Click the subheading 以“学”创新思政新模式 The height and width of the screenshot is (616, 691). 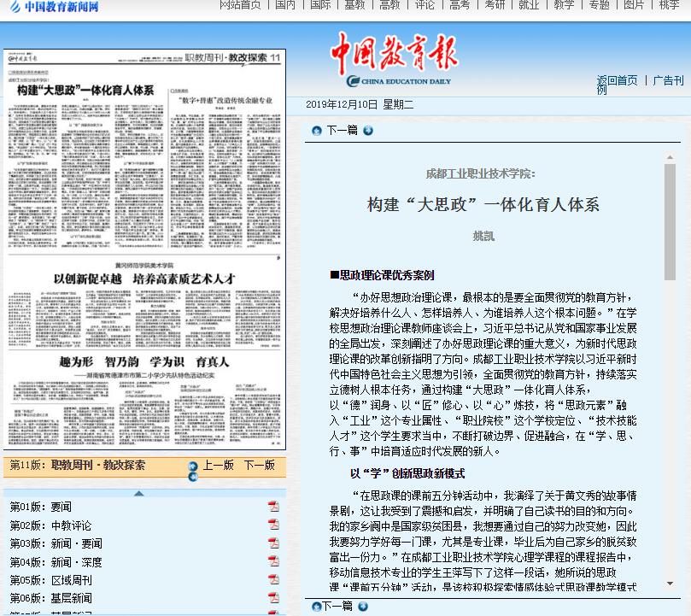[407, 473]
